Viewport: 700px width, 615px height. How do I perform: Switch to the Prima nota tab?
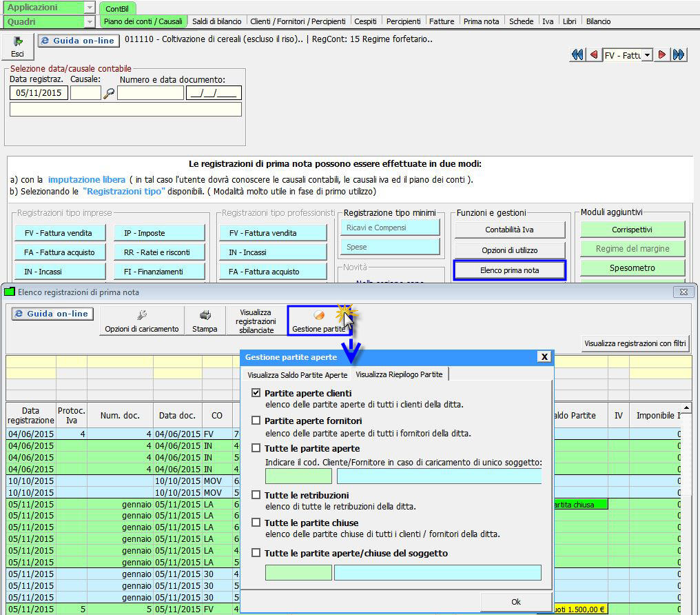[481, 21]
